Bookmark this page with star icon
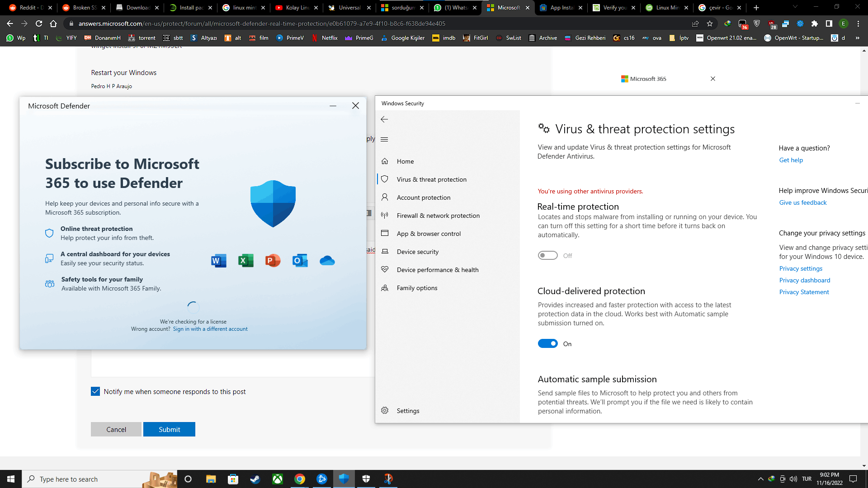The height and width of the screenshot is (488, 868). tap(710, 23)
